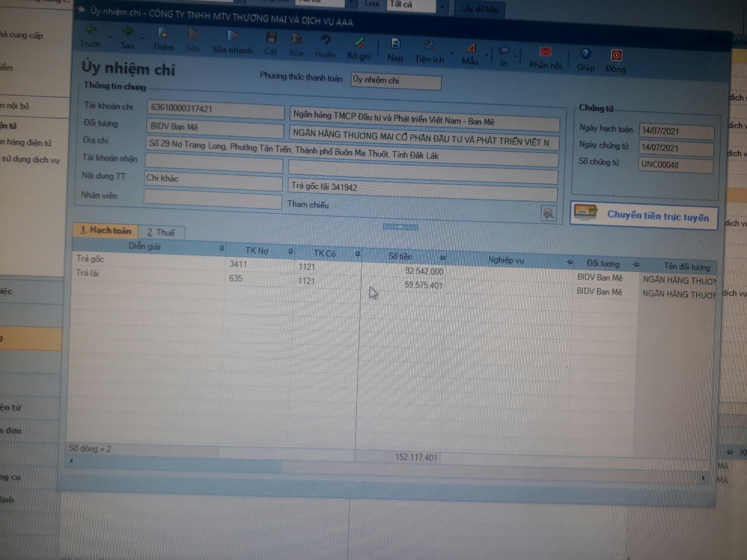Open Tiện ích dropdown arrow
Image resolution: width=747 pixels, height=560 pixels.
[x=451, y=53]
